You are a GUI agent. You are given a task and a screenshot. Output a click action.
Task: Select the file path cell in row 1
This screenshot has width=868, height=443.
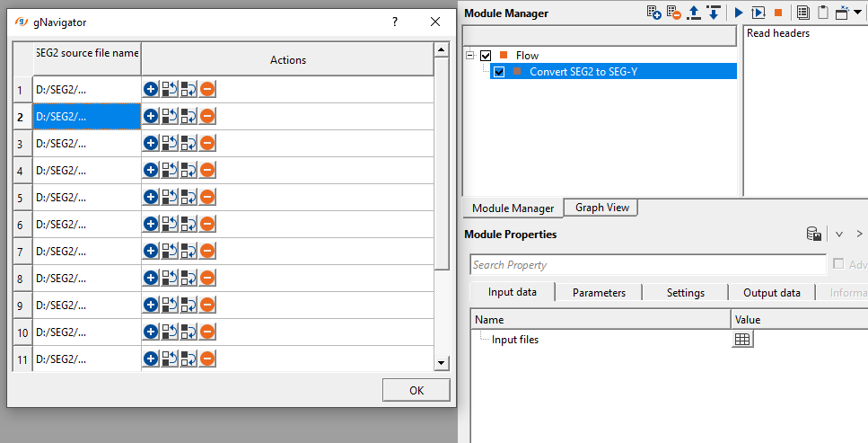87,89
